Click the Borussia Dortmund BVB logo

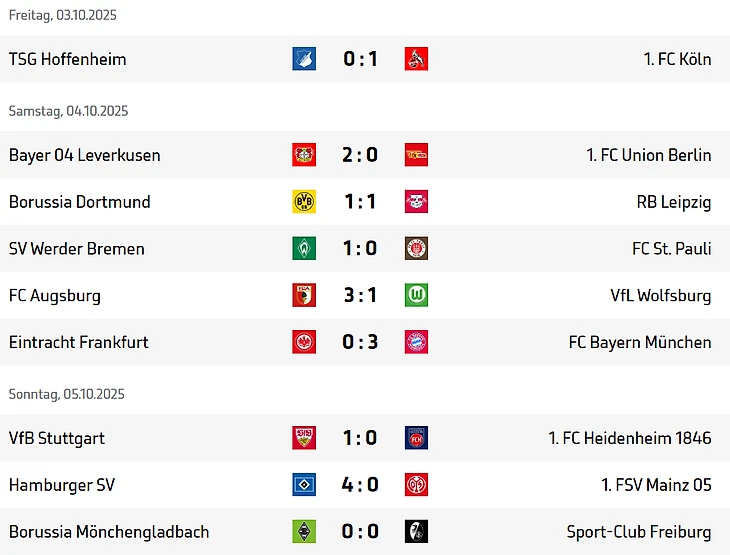(304, 202)
